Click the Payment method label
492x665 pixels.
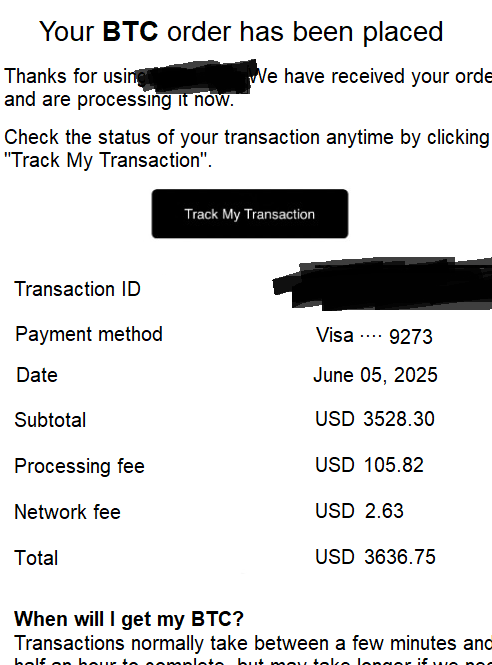tap(89, 335)
